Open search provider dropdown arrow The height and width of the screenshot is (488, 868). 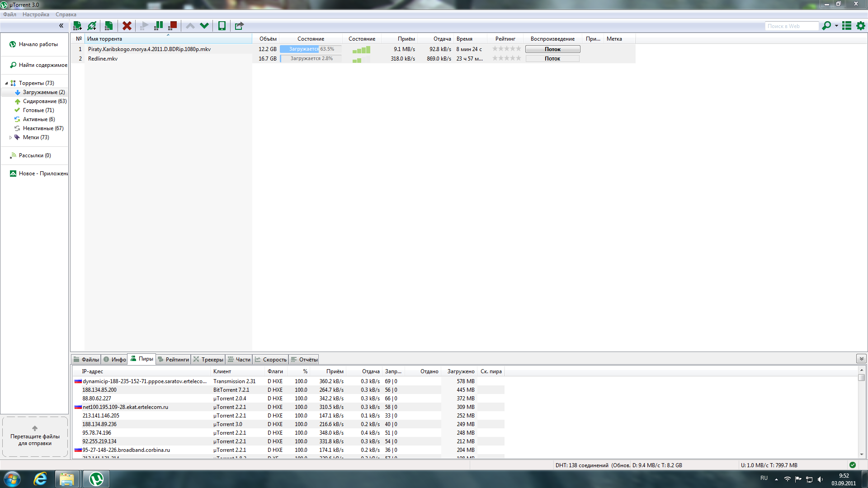[x=836, y=26]
